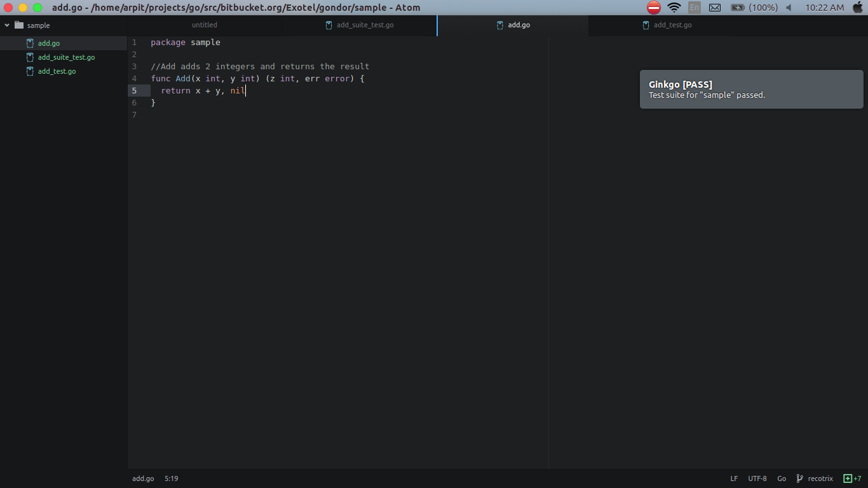Screen dimensions: 868x488
Task: Switch to the add_test.go tab
Action: point(667,25)
